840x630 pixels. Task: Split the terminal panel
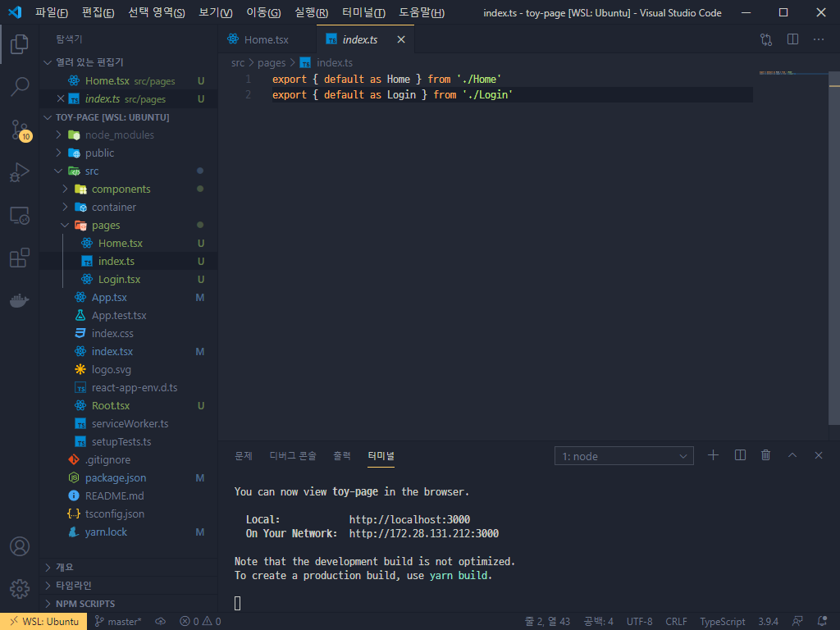point(741,455)
